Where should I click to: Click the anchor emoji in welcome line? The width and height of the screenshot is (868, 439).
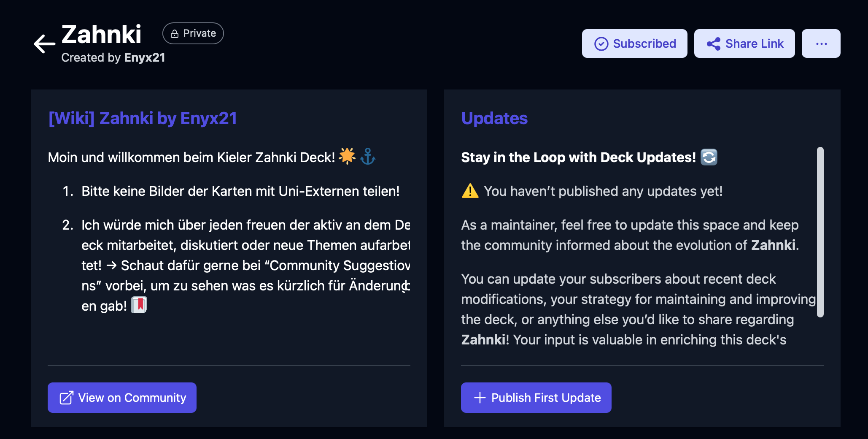coord(368,157)
